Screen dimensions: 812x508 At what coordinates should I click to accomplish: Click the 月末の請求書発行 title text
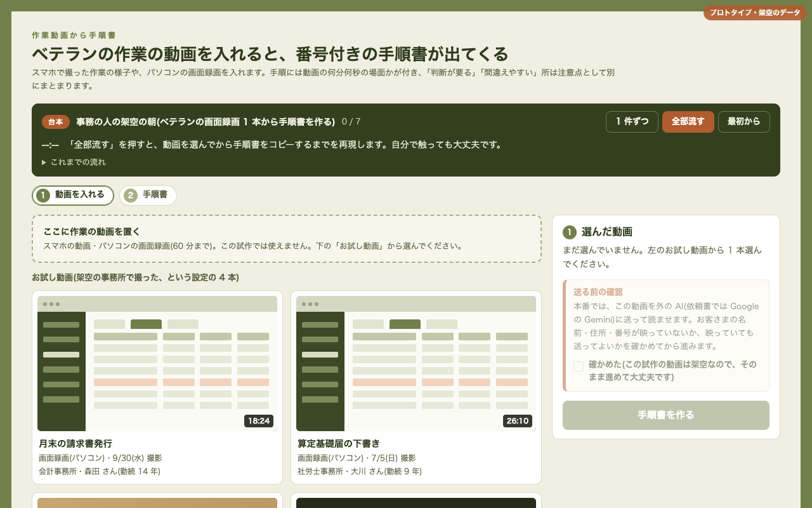coord(75,443)
